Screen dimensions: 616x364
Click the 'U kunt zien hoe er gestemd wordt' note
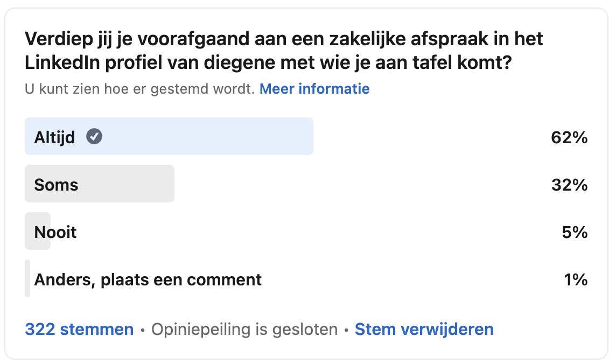140,89
